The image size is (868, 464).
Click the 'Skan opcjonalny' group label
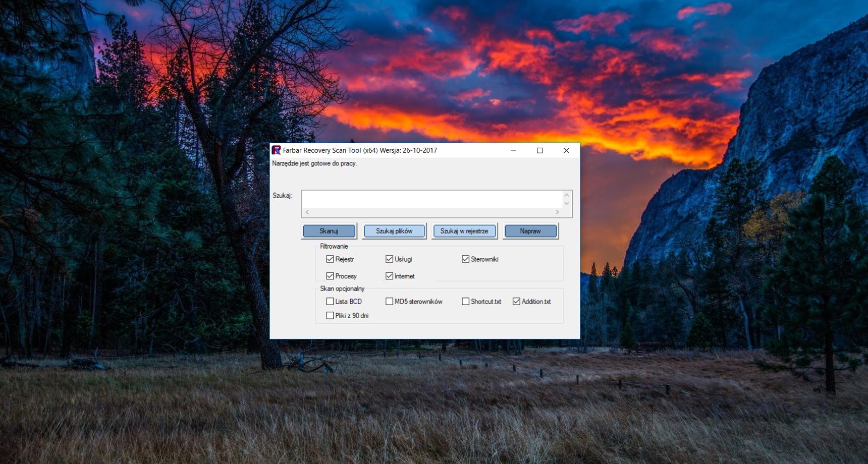342,288
